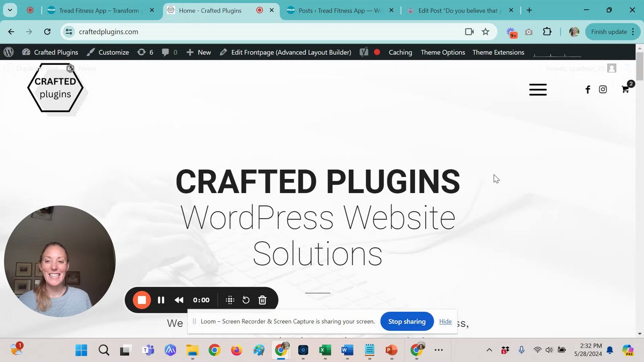The width and height of the screenshot is (644, 362).
Task: Delete the Loom recording with trash icon
Action: click(262, 300)
